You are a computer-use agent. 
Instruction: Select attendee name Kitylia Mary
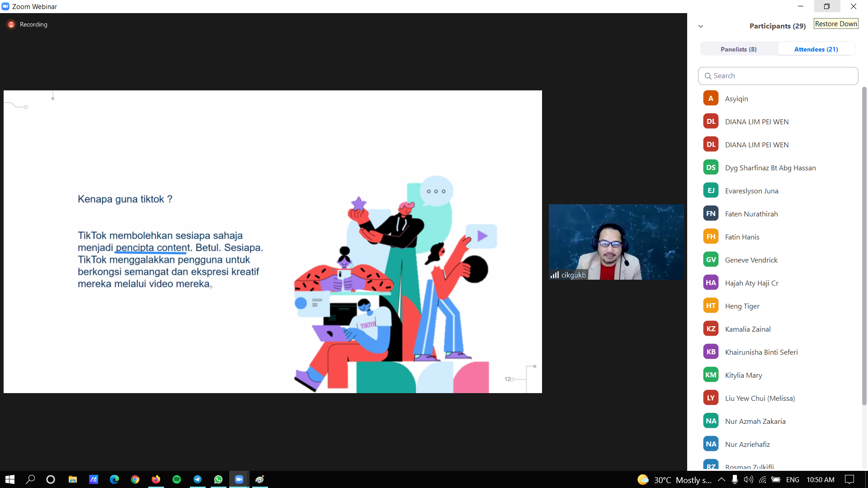[x=743, y=375]
